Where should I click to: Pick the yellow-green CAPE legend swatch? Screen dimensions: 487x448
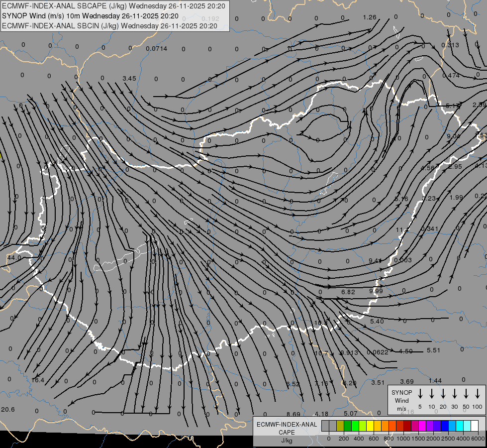point(363,426)
